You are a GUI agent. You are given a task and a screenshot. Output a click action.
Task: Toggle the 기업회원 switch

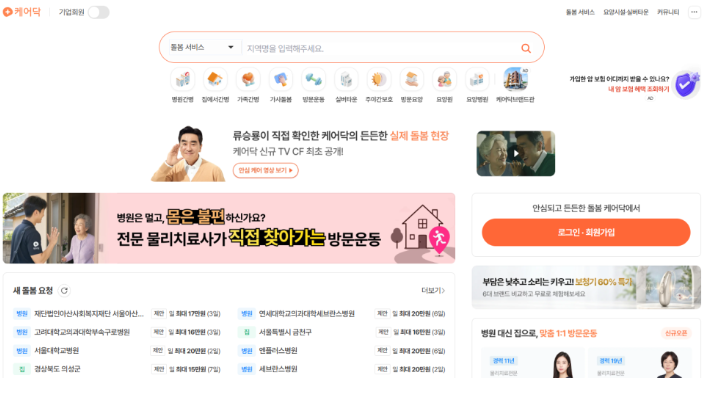[99, 12]
